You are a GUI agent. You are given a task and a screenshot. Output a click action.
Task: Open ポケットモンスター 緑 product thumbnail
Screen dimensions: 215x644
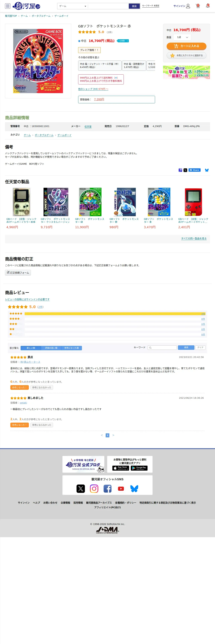90,202
